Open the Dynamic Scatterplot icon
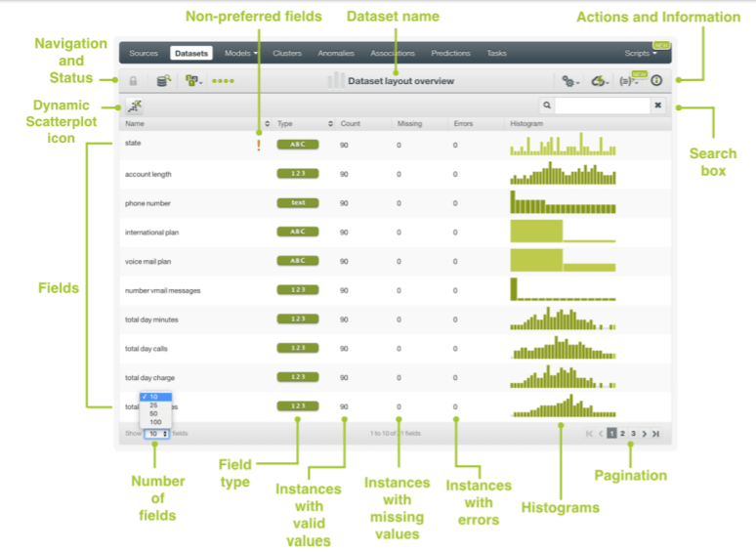 point(135,106)
